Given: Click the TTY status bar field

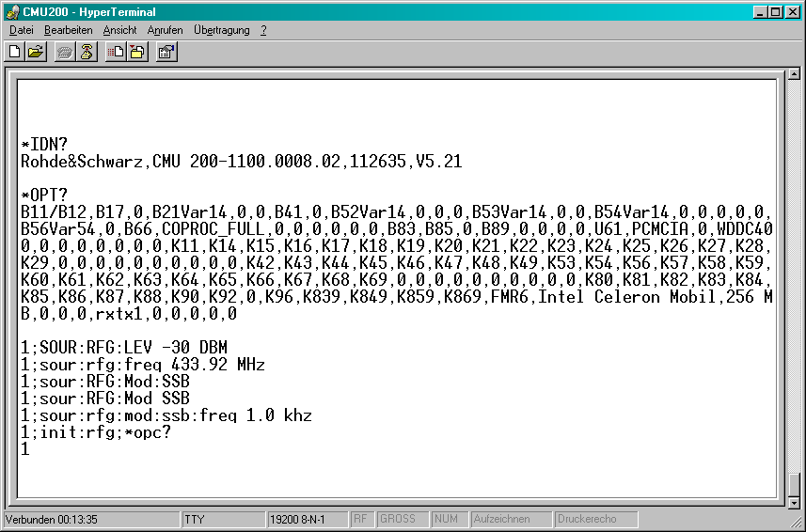Looking at the screenshot, I should tap(223, 519).
